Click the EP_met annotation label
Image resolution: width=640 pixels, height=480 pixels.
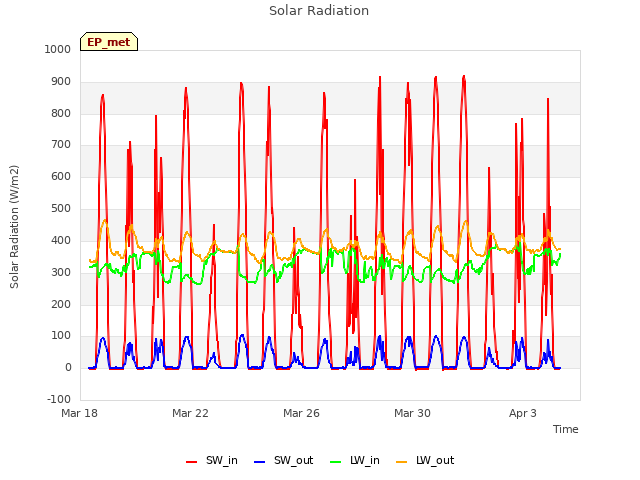[x=109, y=42]
